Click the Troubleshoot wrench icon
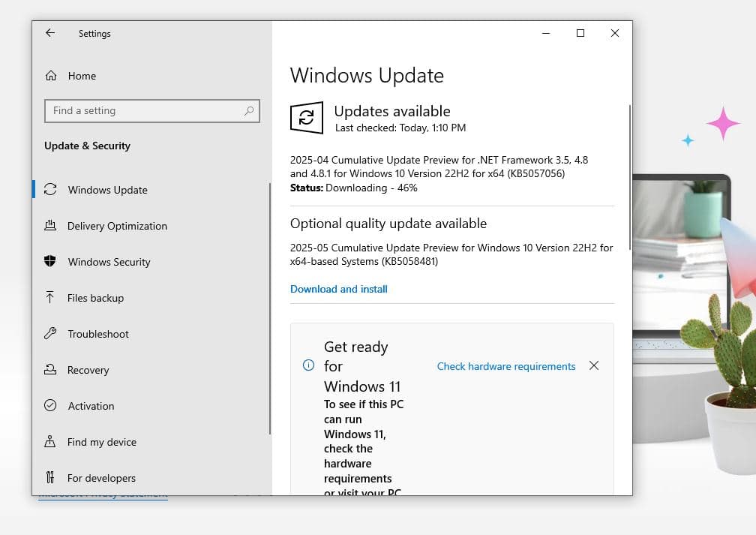 [50, 334]
